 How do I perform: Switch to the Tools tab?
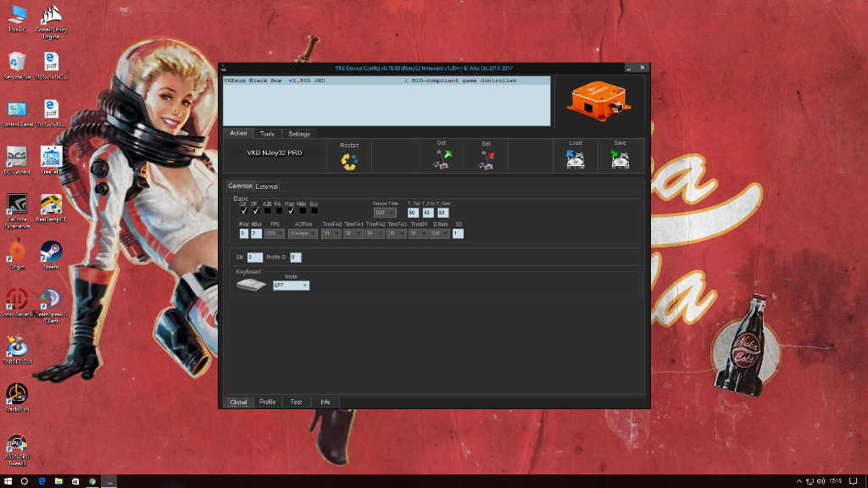click(x=267, y=134)
